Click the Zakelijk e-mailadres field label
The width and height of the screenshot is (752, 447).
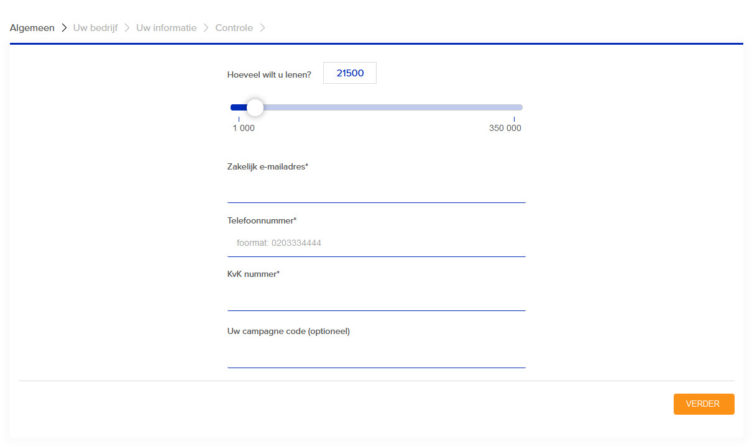pos(268,166)
